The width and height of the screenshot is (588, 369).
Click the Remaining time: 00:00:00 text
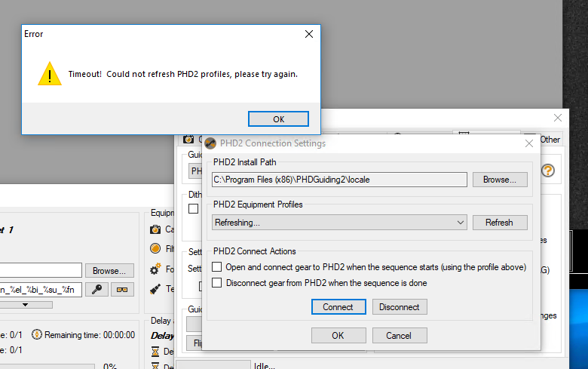coord(90,335)
